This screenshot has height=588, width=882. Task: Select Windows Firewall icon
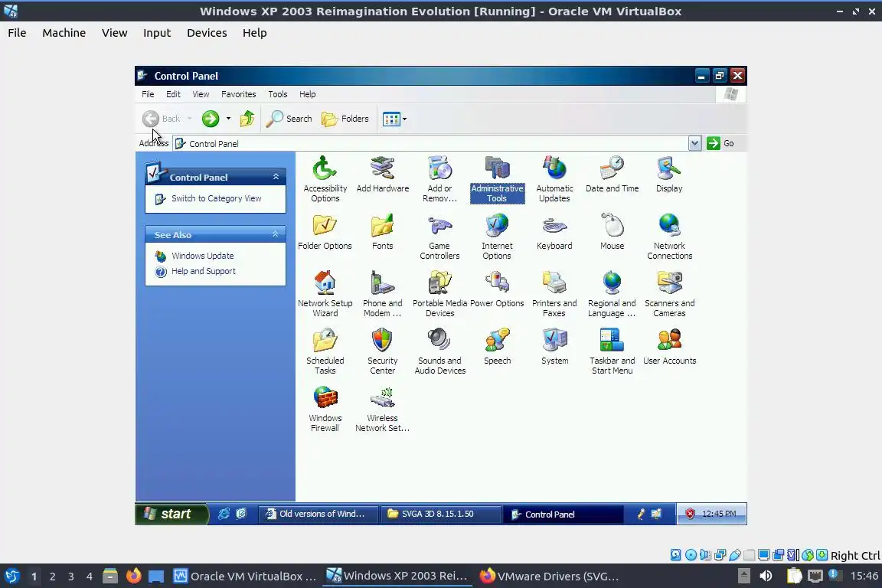click(x=325, y=409)
